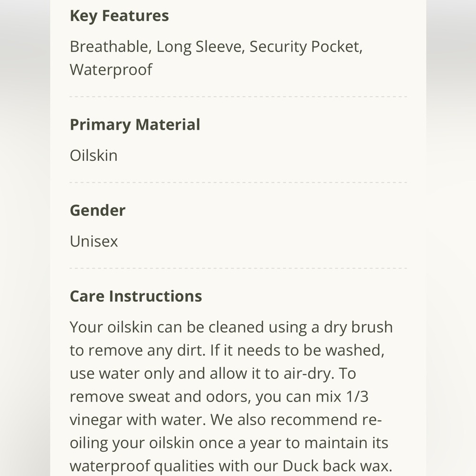Screen dimensions: 476x476
Task: Click the Security Pocket feature text
Action: tap(305, 47)
